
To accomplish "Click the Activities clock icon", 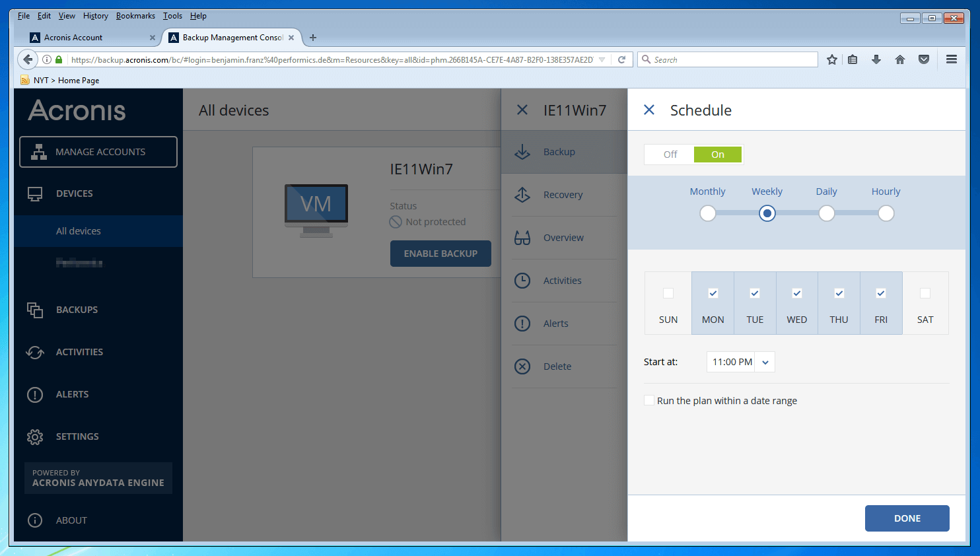I will [522, 281].
